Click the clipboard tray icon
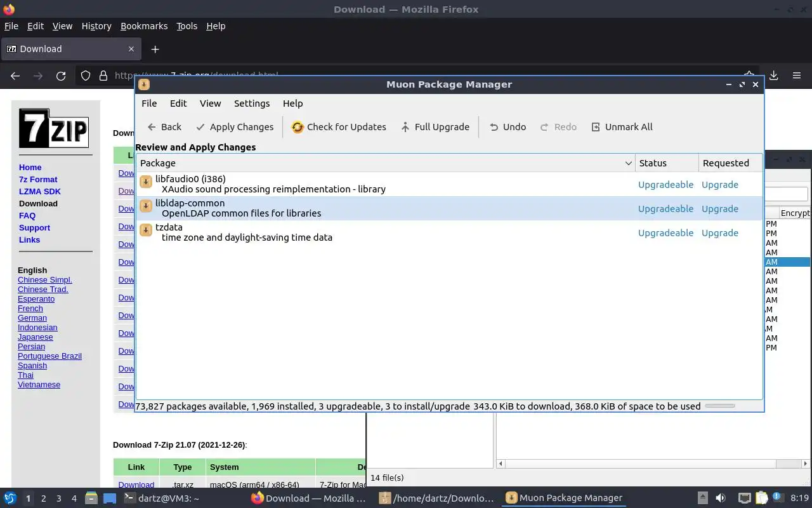Viewport: 812px width, 508px height. pyautogui.click(x=761, y=498)
